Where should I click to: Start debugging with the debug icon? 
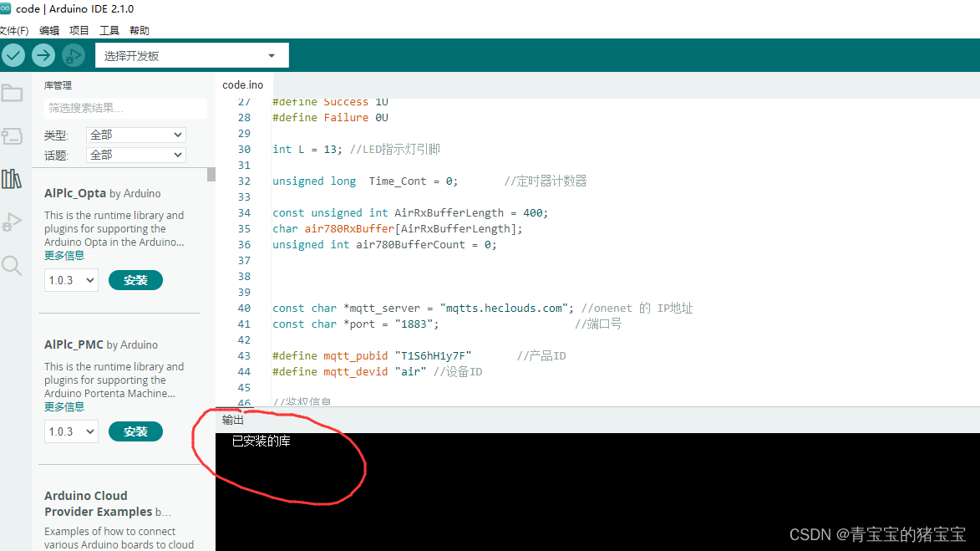73,54
